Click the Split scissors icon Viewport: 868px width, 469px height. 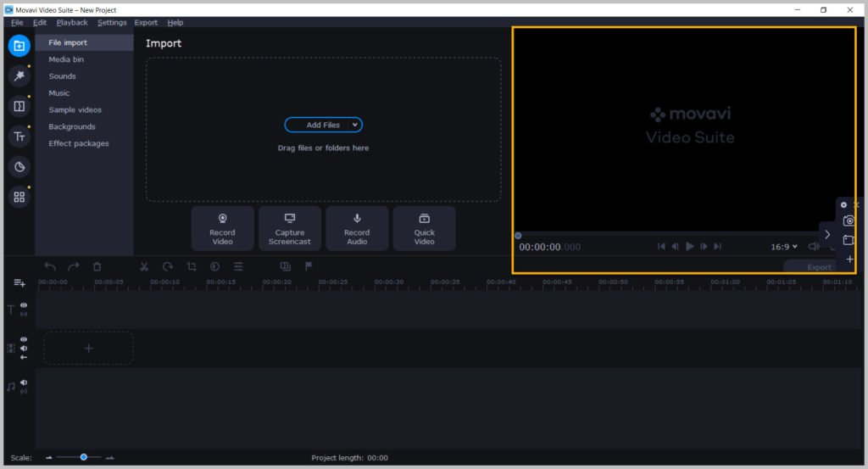[x=144, y=267]
